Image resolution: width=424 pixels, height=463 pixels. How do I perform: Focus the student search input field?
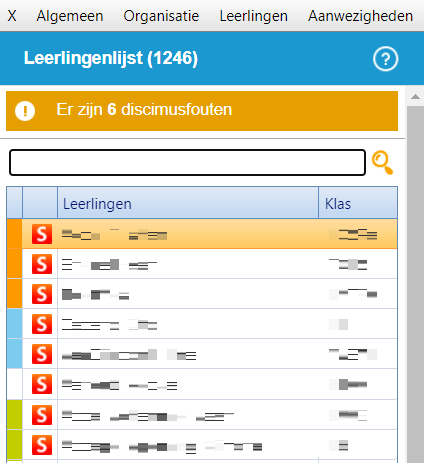pos(187,162)
